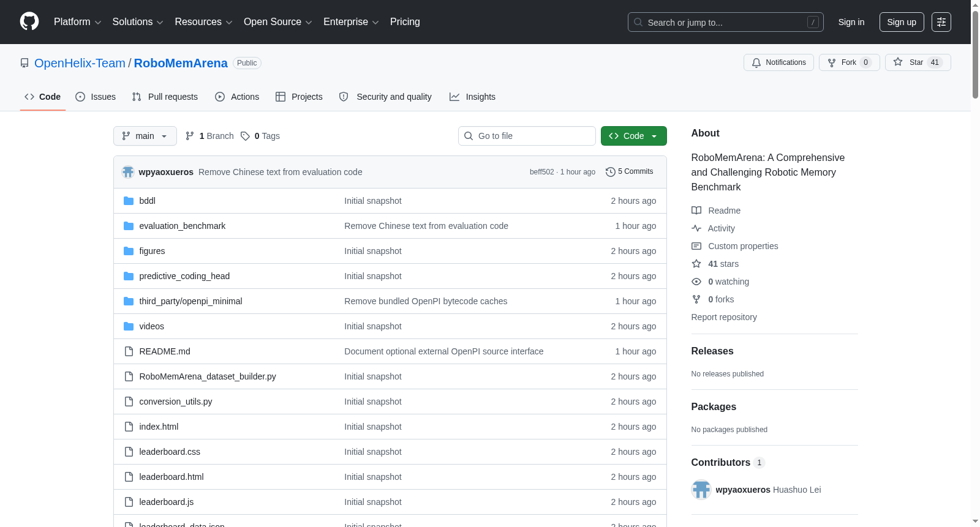The height and width of the screenshot is (527, 980).
Task: Expand the Platform menu
Action: [78, 22]
